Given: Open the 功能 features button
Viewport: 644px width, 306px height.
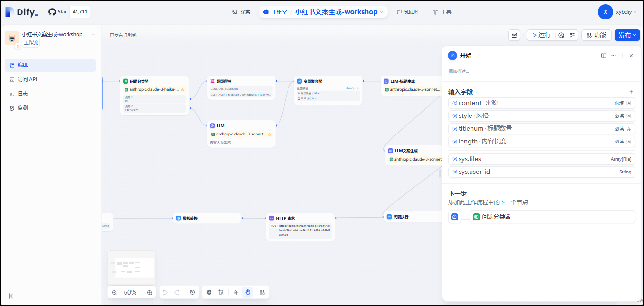Looking at the screenshot, I should point(596,35).
